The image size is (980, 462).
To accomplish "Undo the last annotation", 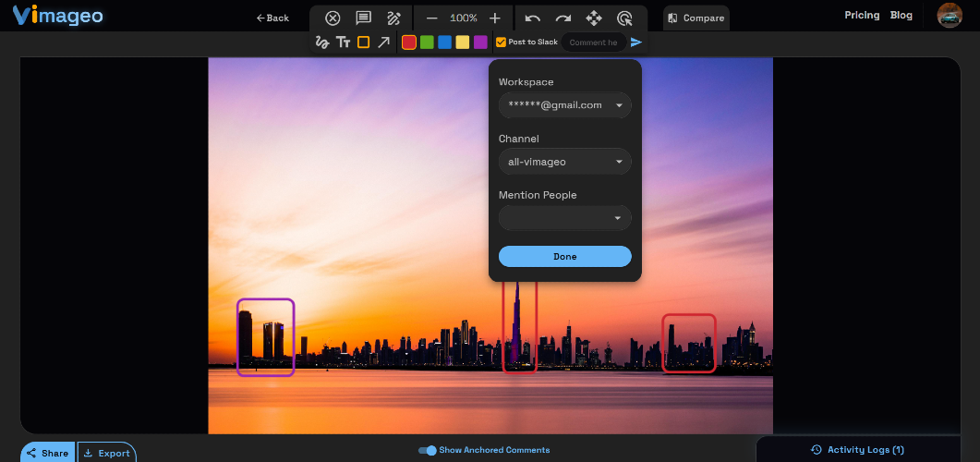I will point(533,18).
